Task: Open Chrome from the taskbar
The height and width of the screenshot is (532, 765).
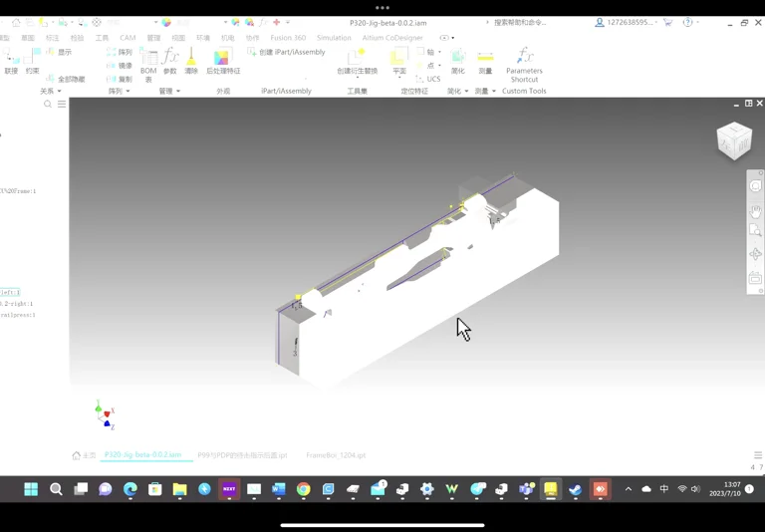Action: coord(304,488)
